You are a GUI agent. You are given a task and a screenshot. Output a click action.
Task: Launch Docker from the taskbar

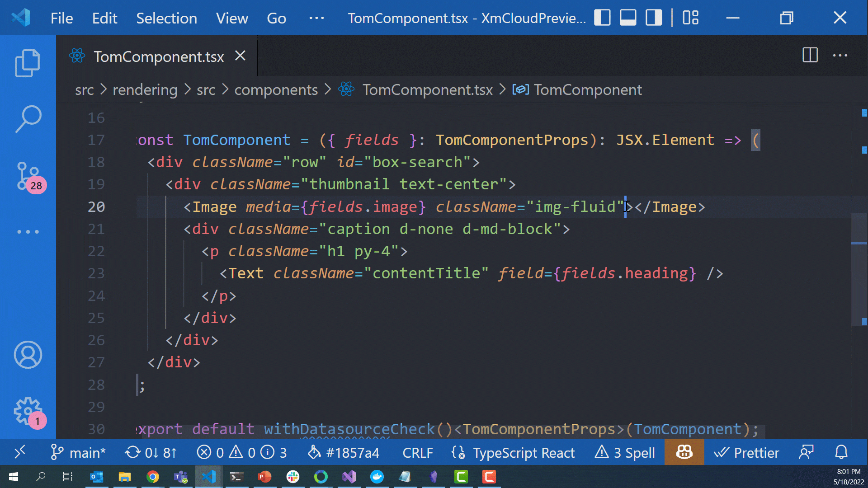pos(377,477)
